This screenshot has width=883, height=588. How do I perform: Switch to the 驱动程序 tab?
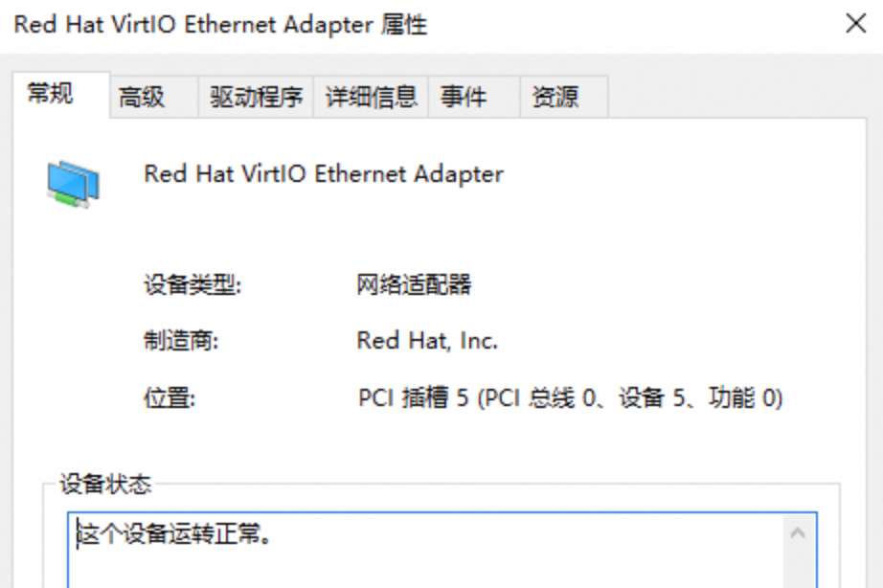(x=256, y=97)
